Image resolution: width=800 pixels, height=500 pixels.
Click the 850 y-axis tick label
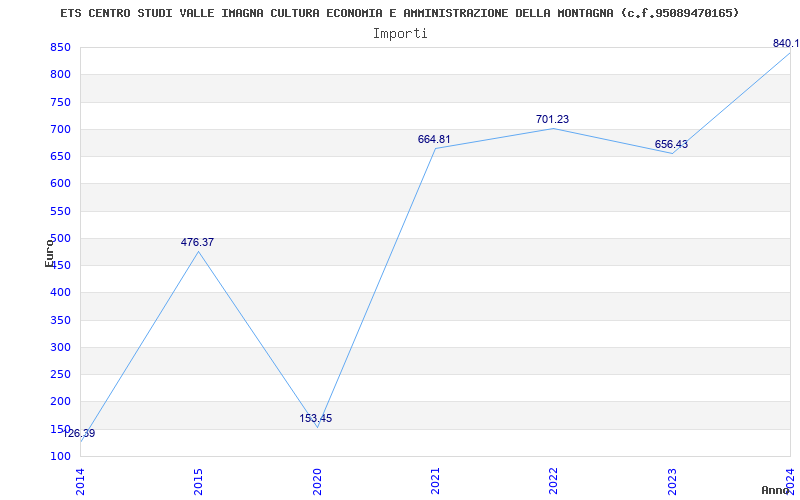tap(60, 47)
